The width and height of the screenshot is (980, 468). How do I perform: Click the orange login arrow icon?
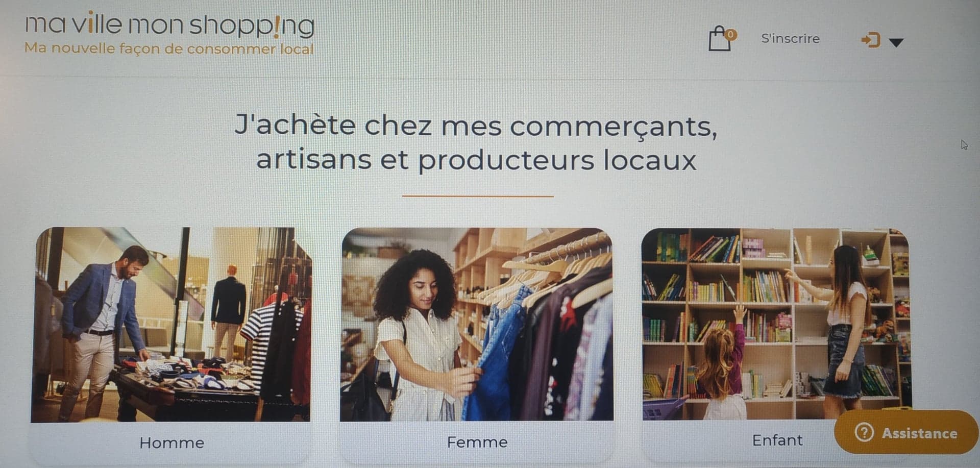click(871, 40)
